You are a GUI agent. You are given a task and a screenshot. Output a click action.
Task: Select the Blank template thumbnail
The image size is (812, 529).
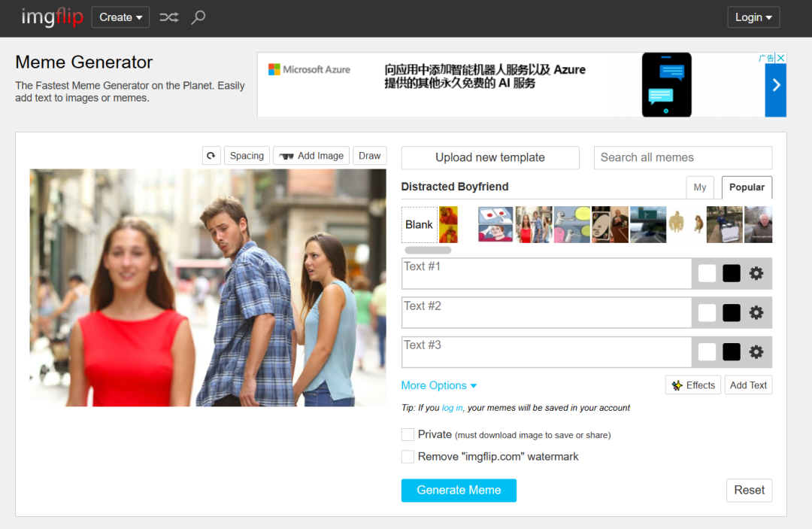pyautogui.click(x=419, y=225)
